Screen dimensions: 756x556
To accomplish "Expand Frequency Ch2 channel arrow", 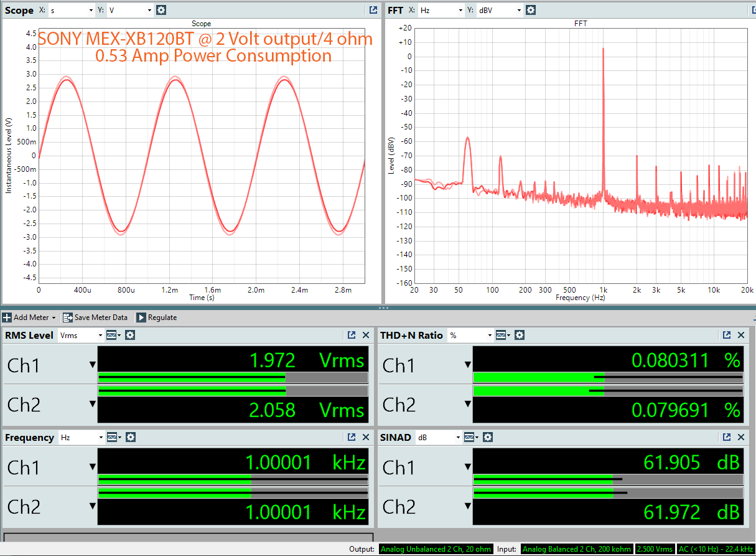I will (x=93, y=506).
